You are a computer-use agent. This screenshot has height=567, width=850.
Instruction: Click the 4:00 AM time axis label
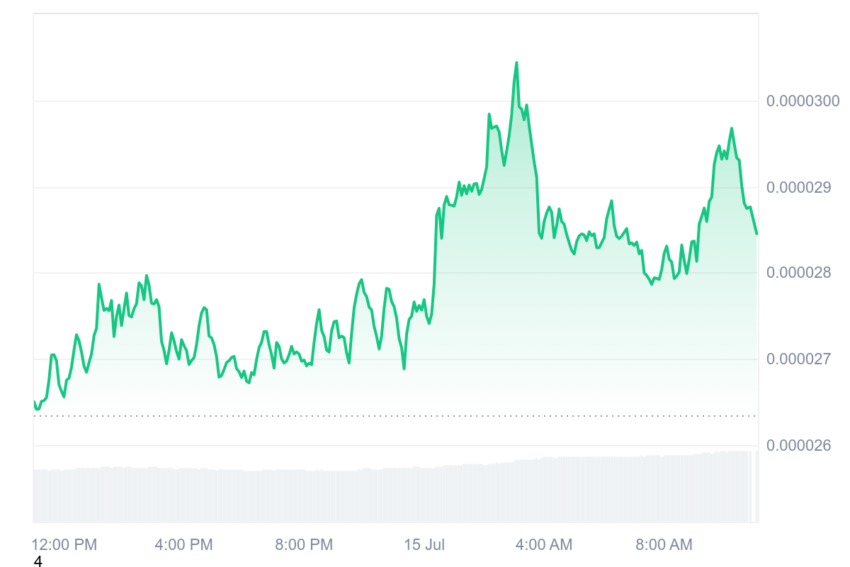[x=544, y=544]
